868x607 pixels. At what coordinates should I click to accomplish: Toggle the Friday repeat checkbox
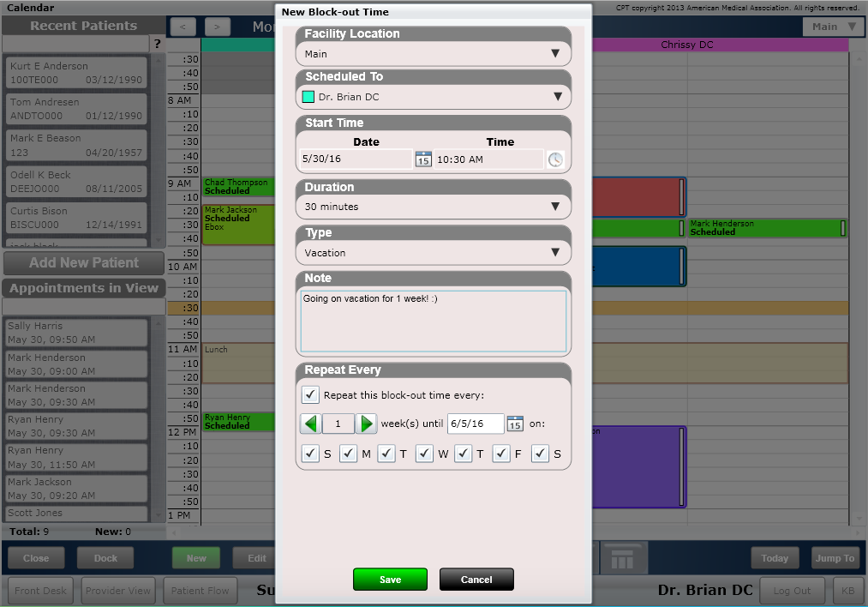(500, 454)
